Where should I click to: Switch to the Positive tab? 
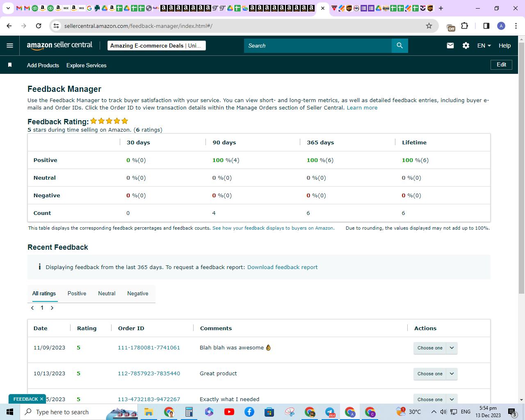coord(77,294)
